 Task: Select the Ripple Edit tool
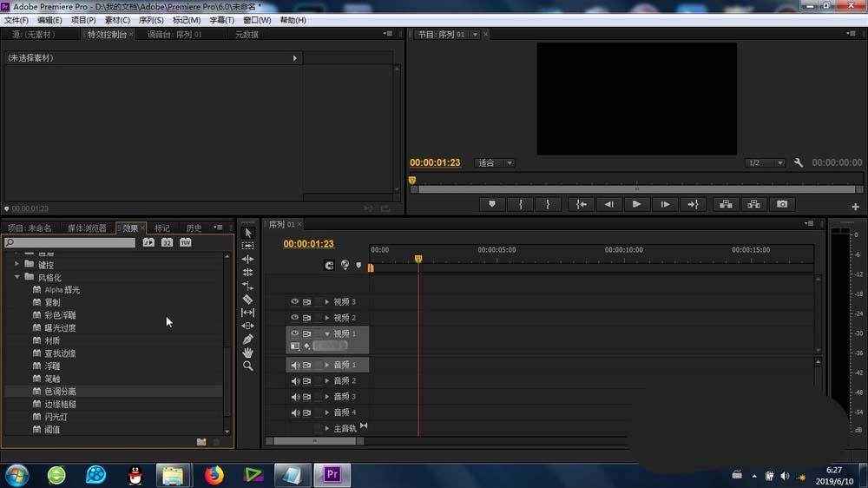point(248,259)
